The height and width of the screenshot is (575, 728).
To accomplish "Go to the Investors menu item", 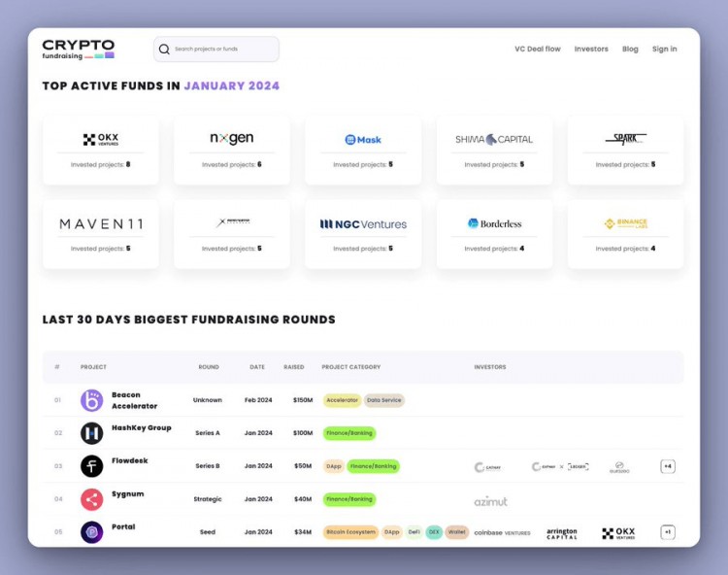I will point(591,49).
